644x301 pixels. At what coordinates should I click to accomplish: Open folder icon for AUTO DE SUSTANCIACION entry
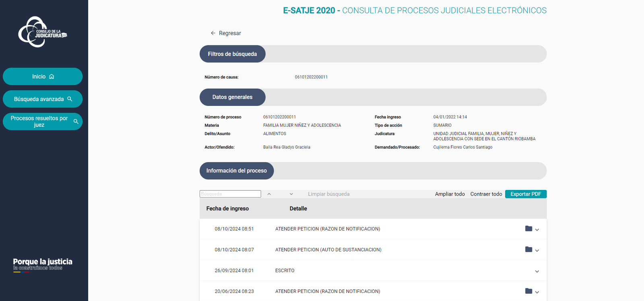(x=528, y=249)
